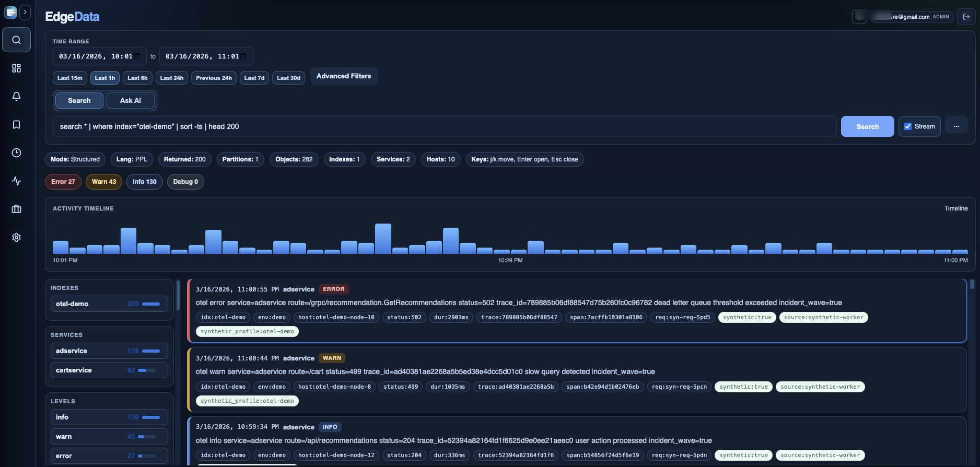This screenshot has height=467, width=980.
Task: Select the Last 1h range
Action: [x=105, y=78]
